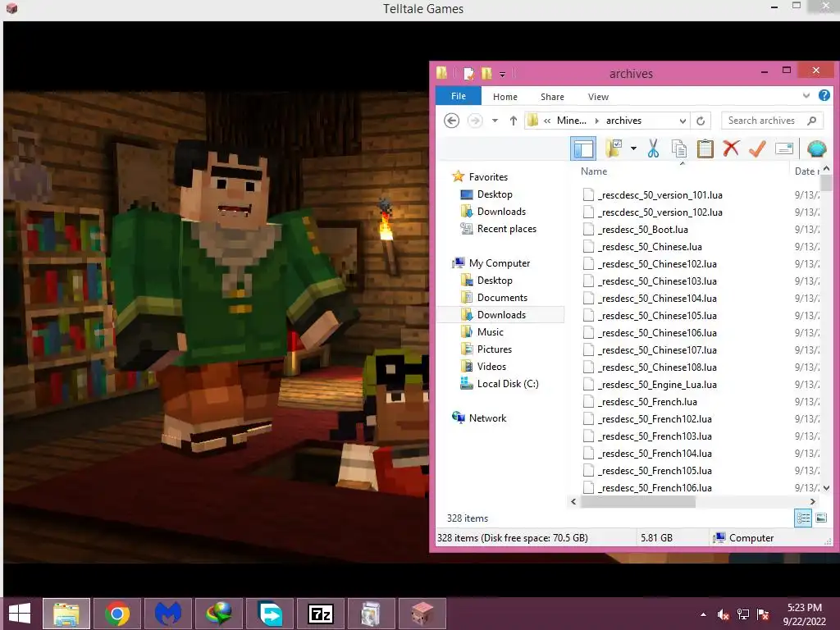
Task: Open File Explorer from taskbar
Action: coord(66,614)
